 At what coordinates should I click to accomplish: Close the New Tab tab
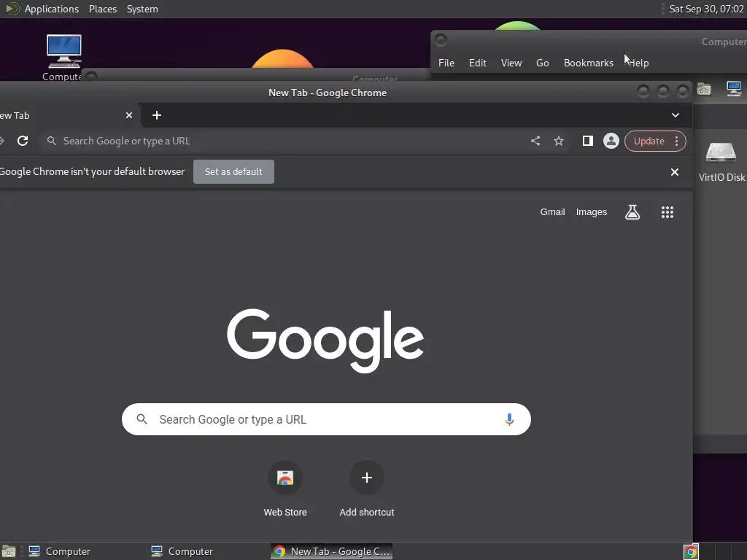129,115
